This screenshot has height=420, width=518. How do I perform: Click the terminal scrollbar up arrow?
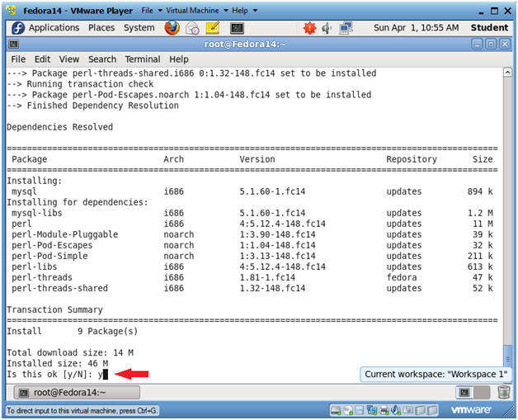(508, 73)
